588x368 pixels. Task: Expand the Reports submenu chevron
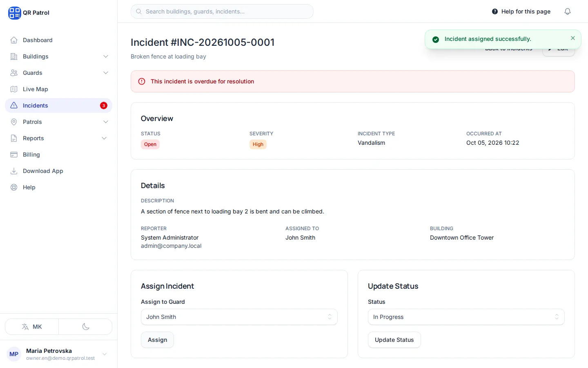click(104, 138)
